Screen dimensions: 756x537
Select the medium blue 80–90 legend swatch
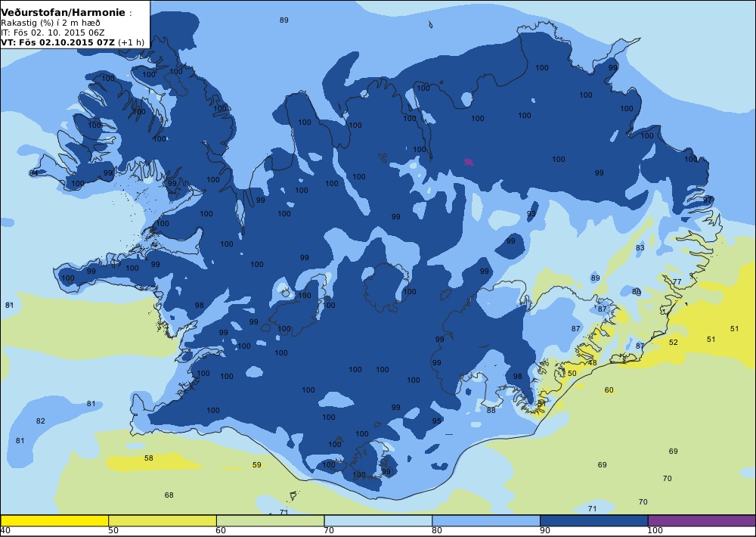[x=486, y=520]
